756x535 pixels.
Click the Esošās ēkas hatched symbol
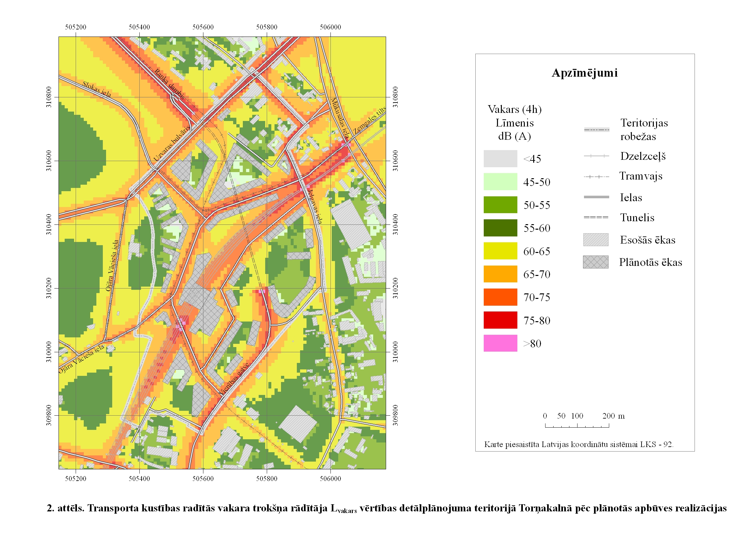coord(596,240)
